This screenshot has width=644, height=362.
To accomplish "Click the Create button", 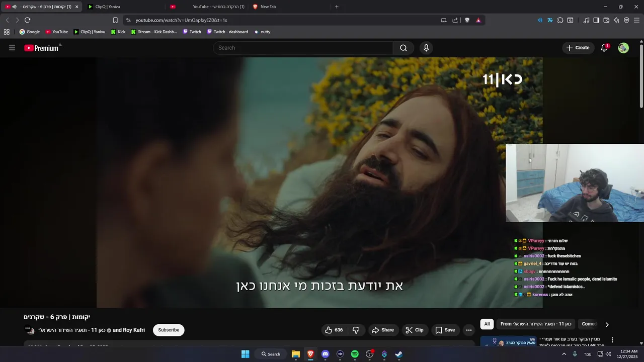I will (578, 48).
